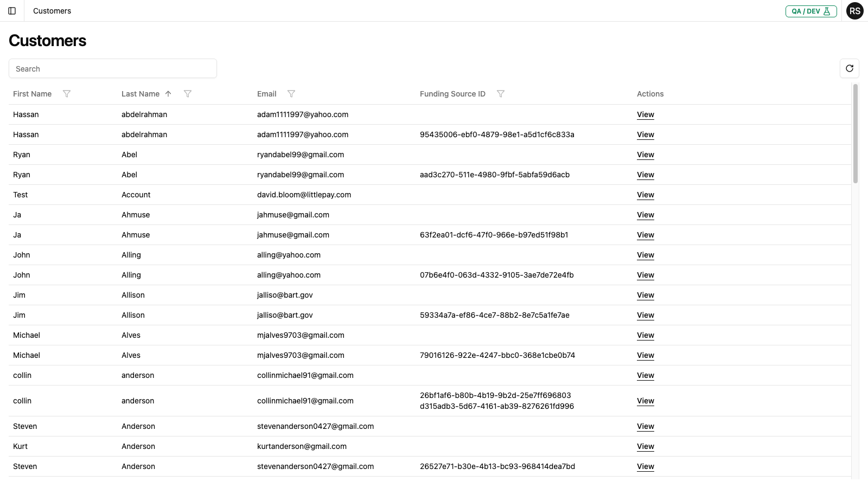View collin anderson's customer record
868x488 pixels.
(645, 375)
